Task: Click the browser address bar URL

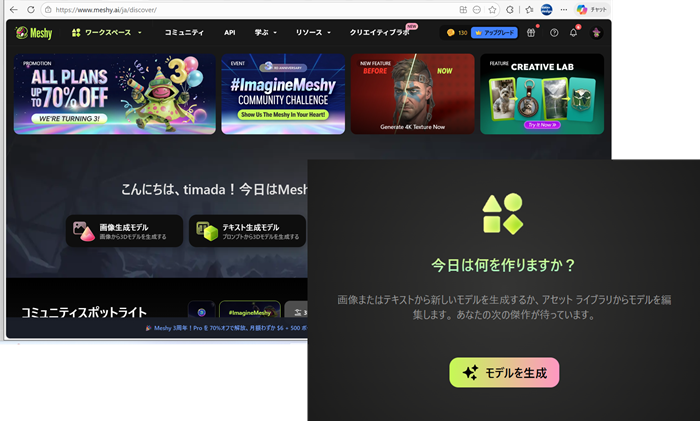Action: tap(106, 9)
